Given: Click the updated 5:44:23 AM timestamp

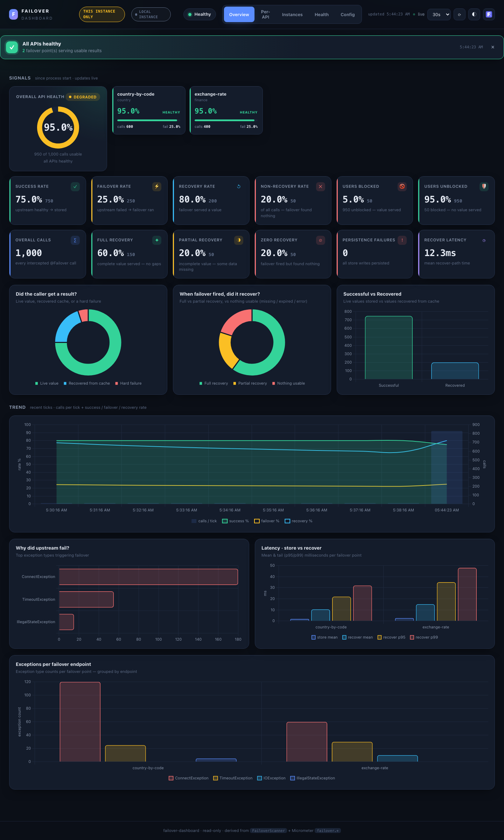Looking at the screenshot, I should pos(388,14).
